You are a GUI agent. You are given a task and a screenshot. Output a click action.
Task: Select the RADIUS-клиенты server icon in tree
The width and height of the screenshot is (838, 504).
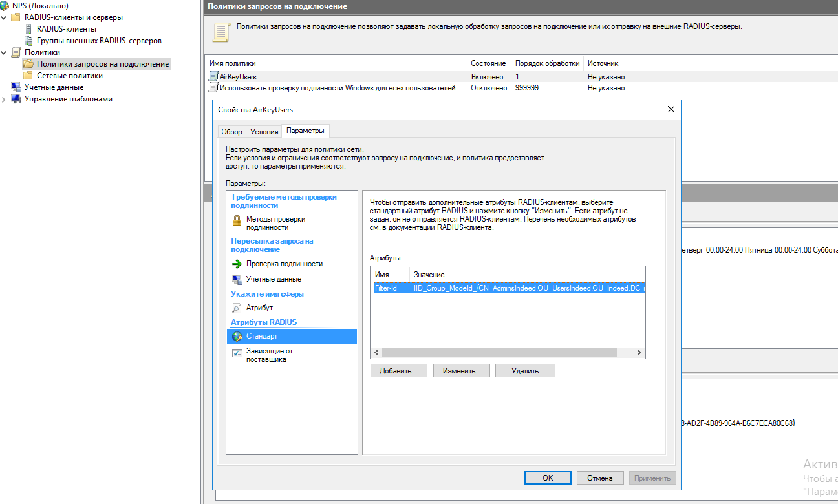tap(28, 29)
